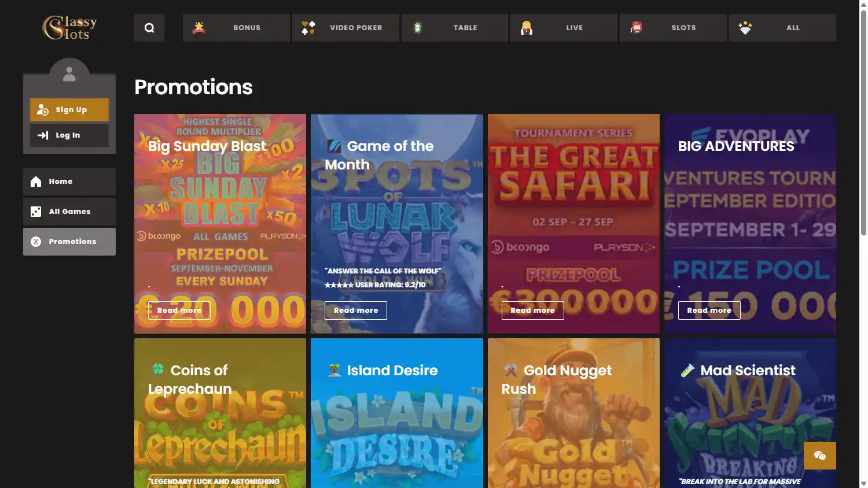Click the page vertical scrollbar thumb
The height and width of the screenshot is (488, 868).
(863, 123)
